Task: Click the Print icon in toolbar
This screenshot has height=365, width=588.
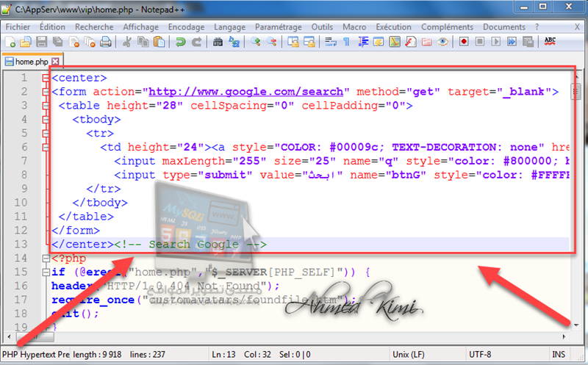Action: point(105,42)
